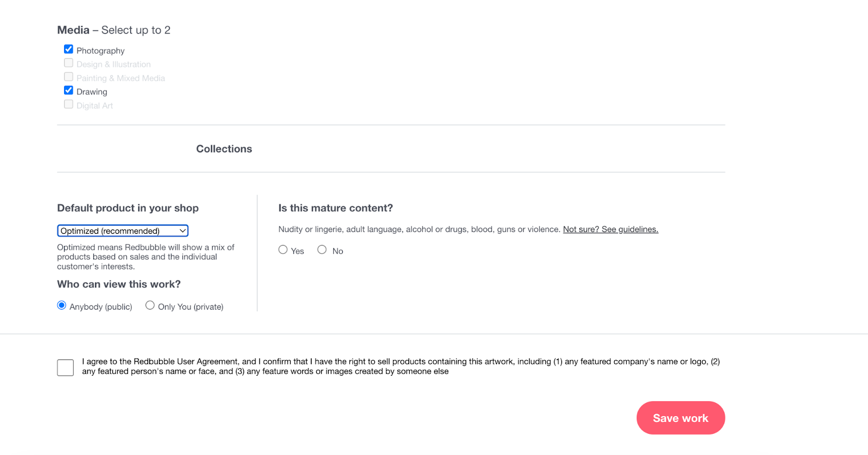Click the Save work button
The height and width of the screenshot is (455, 868).
point(680,418)
